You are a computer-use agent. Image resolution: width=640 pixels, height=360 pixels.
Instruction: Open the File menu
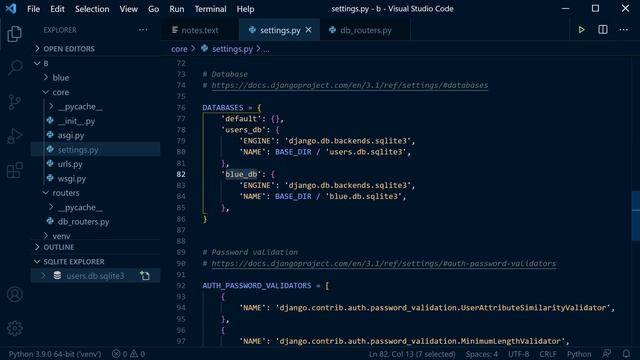pyautogui.click(x=33, y=9)
